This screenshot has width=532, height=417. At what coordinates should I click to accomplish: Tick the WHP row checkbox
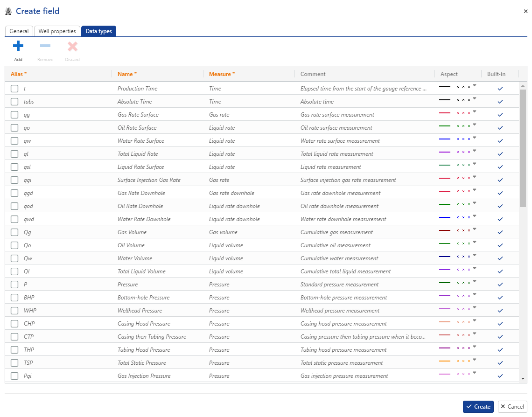click(14, 311)
